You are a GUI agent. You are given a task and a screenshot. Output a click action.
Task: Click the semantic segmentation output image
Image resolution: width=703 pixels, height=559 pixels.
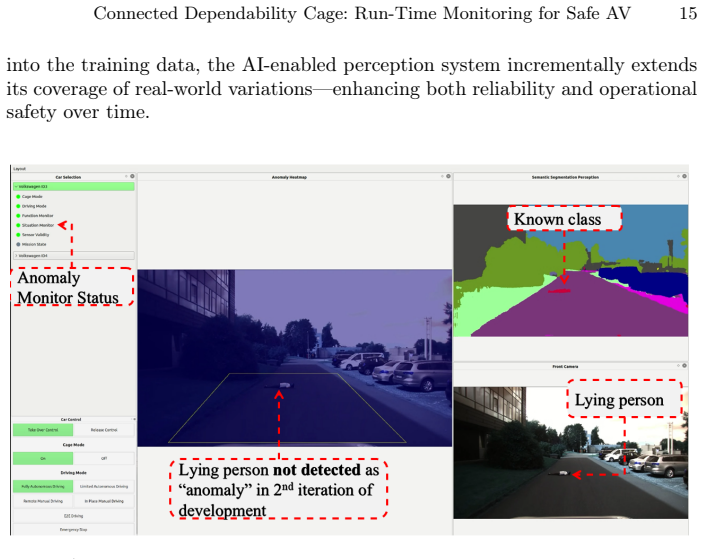pos(570,271)
